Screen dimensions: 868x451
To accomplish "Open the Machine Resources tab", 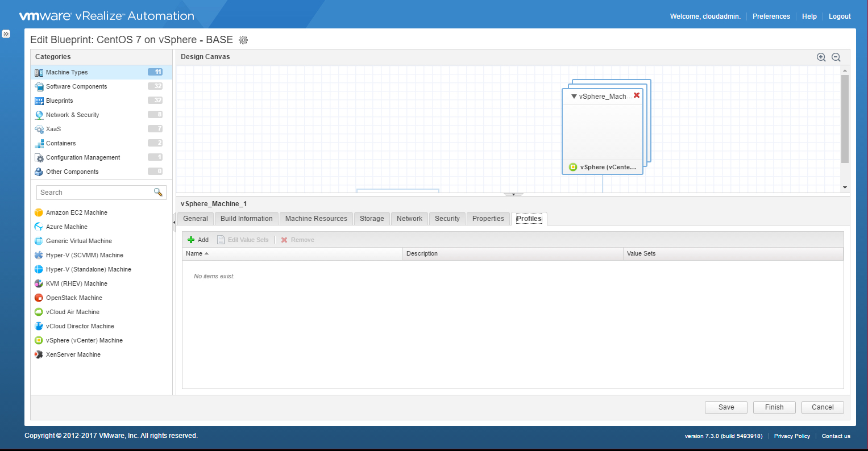I will pos(316,219).
